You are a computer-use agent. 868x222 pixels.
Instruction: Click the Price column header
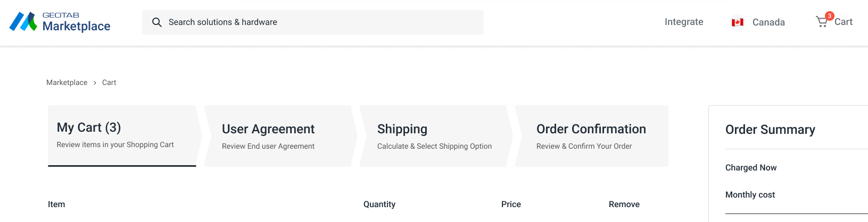[x=511, y=204]
